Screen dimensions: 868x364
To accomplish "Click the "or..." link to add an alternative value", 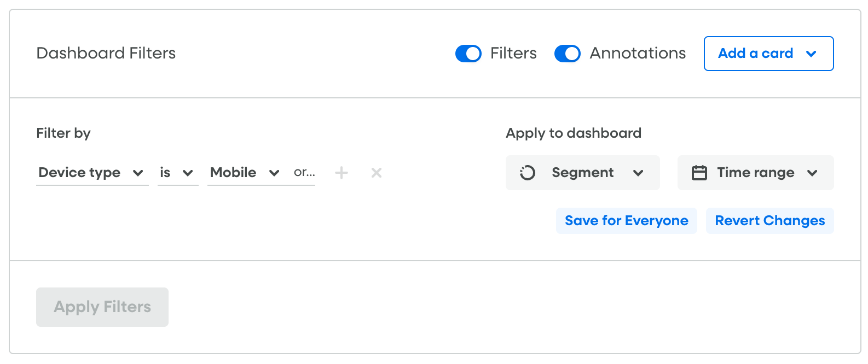I will coord(304,173).
